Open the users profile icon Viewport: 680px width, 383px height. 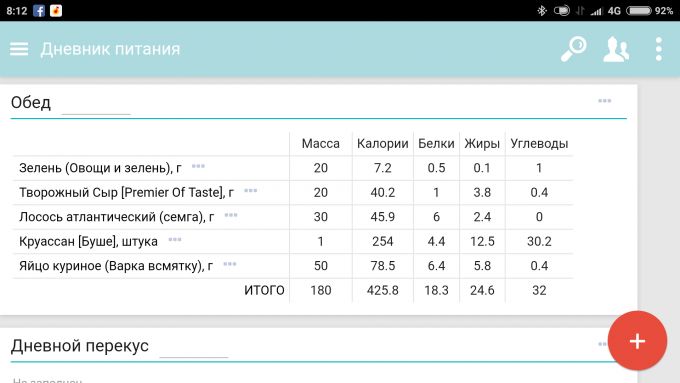coord(616,49)
